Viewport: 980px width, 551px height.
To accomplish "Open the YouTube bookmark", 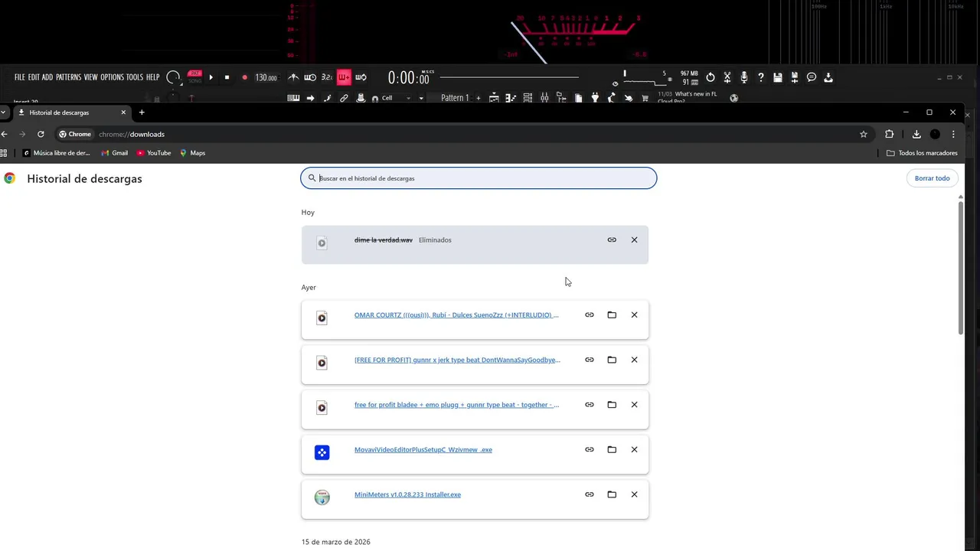I will (x=153, y=153).
